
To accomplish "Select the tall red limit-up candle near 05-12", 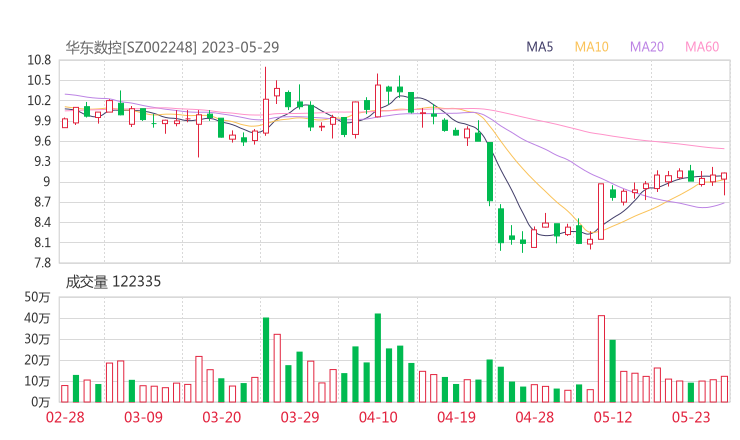I will (x=601, y=212).
